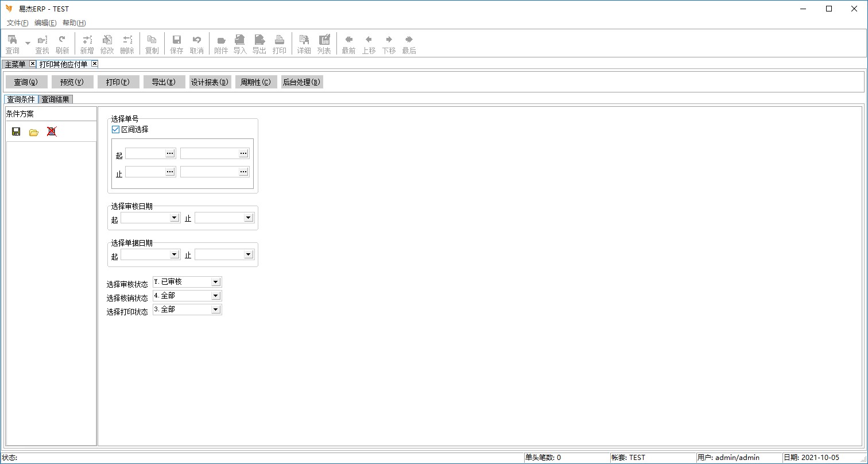Screen dimensions: 868x464
Task: Open the 选择打印状态 dropdown
Action: point(215,310)
